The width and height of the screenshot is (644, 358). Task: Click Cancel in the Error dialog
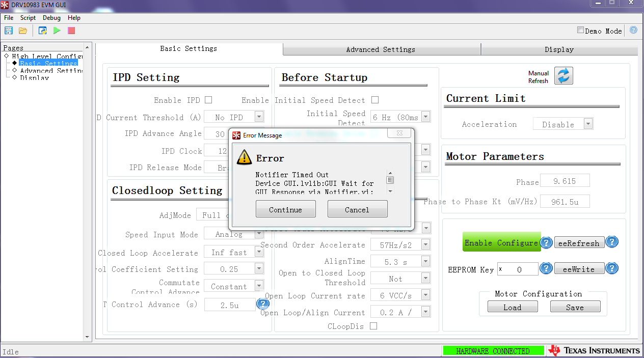(x=357, y=209)
